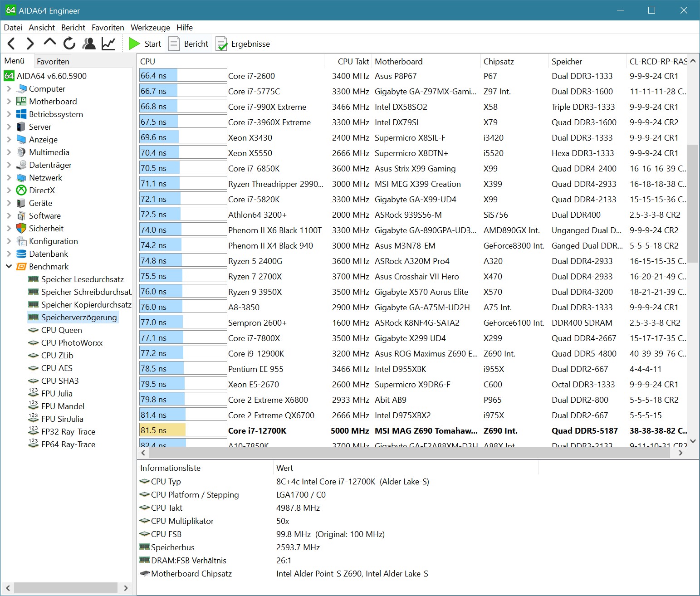
Task: Expand the Betriebssystem tree node
Action: [x=9, y=114]
